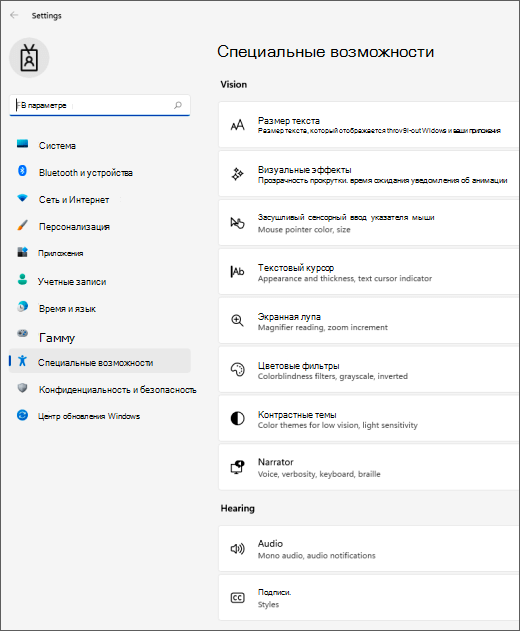Open Текстовый курсор setting
Screen dimensions: 520x631
coord(368,272)
